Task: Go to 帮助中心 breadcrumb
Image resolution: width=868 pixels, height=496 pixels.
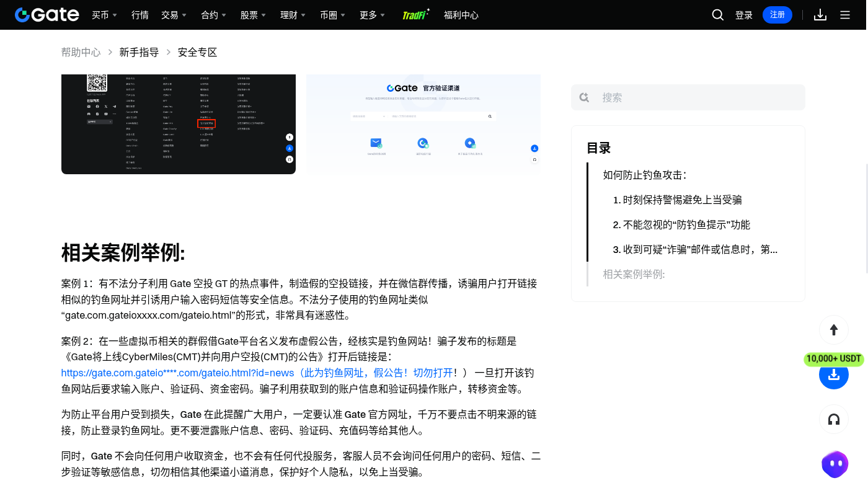Action: tap(81, 52)
